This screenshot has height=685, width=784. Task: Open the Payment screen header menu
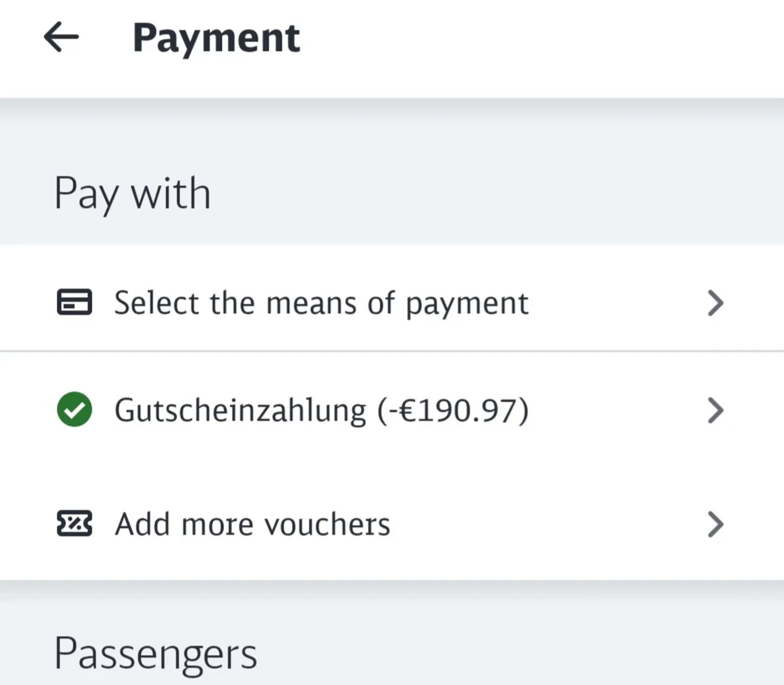216,38
